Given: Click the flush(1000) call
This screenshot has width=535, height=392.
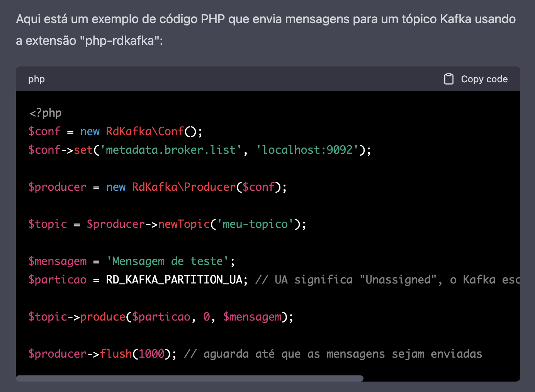Looking at the screenshot, I should [x=135, y=354].
